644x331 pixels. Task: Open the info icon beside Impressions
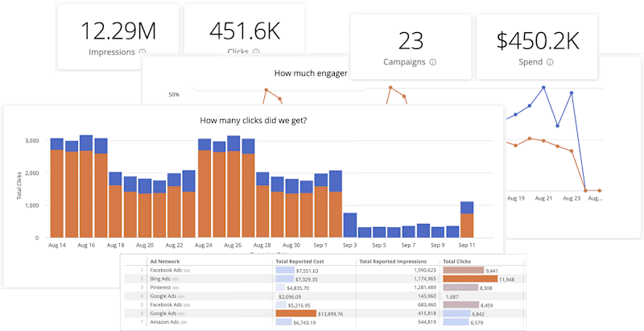click(x=142, y=52)
